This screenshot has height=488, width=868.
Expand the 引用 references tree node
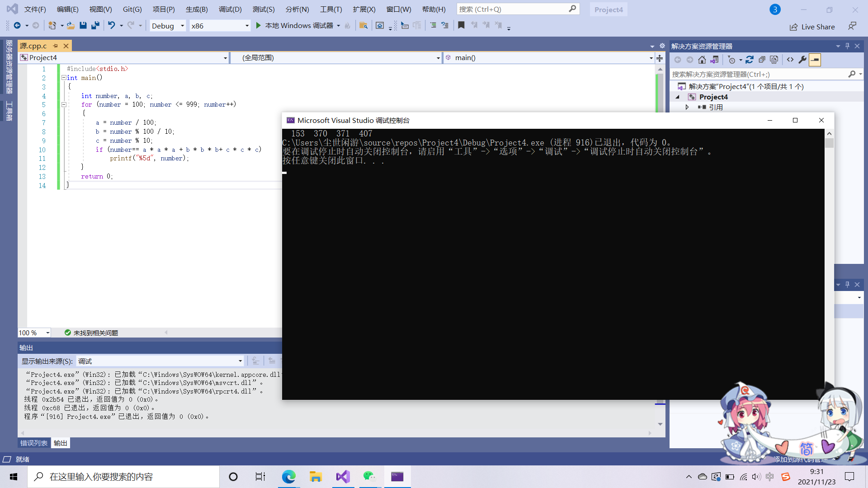[687, 107]
